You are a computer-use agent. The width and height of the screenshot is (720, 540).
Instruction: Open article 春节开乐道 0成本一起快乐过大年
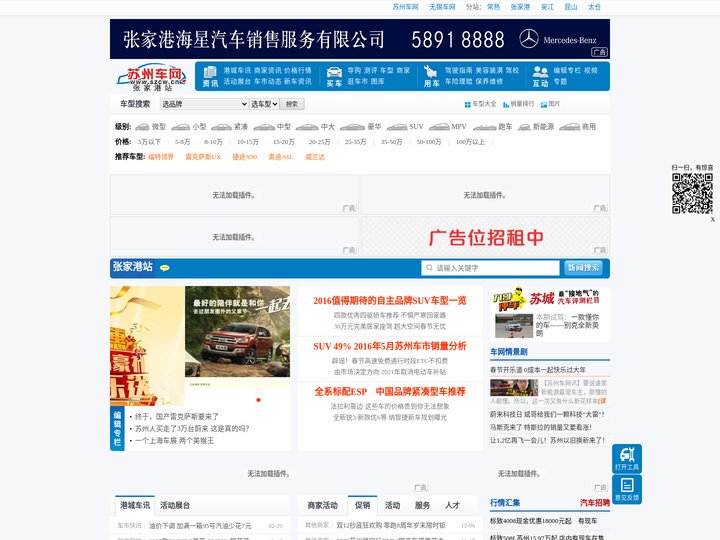click(x=538, y=370)
